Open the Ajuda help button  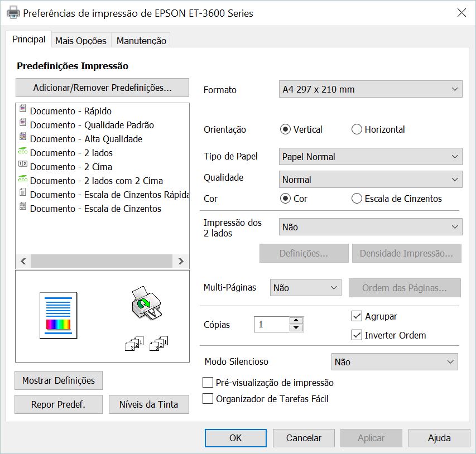tap(439, 438)
